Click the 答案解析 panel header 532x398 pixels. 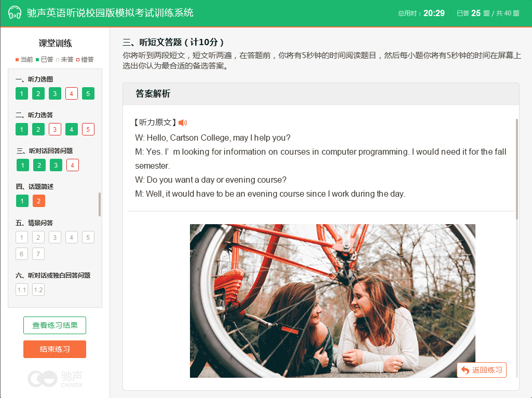click(321, 94)
